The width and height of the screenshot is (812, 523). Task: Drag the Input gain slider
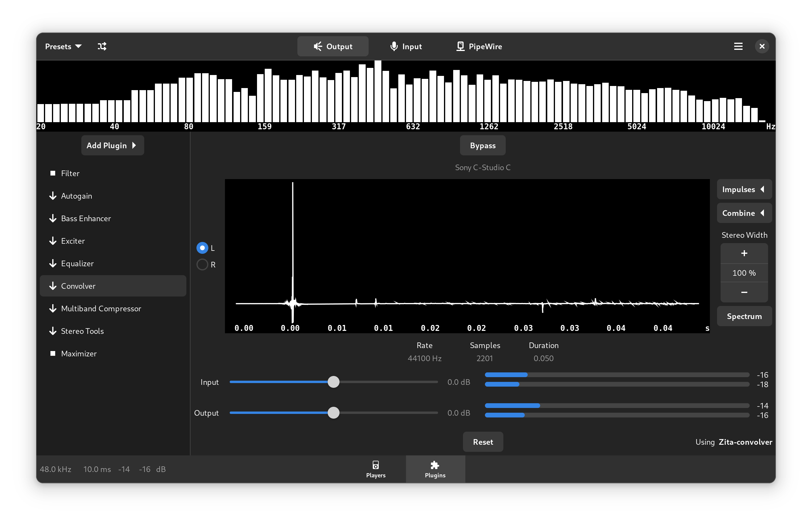coord(333,381)
